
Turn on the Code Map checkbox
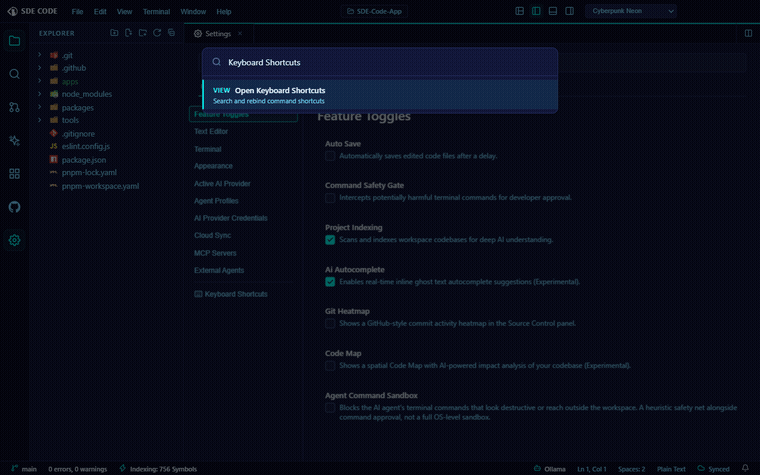(330, 365)
